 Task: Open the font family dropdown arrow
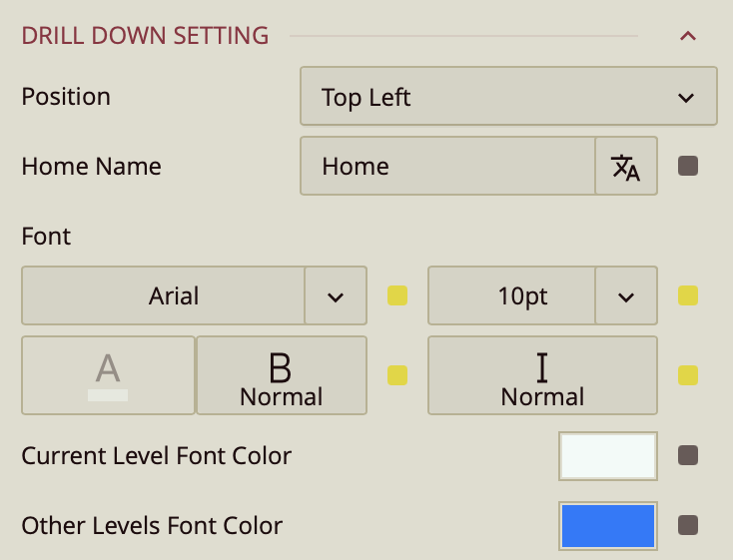(x=336, y=296)
